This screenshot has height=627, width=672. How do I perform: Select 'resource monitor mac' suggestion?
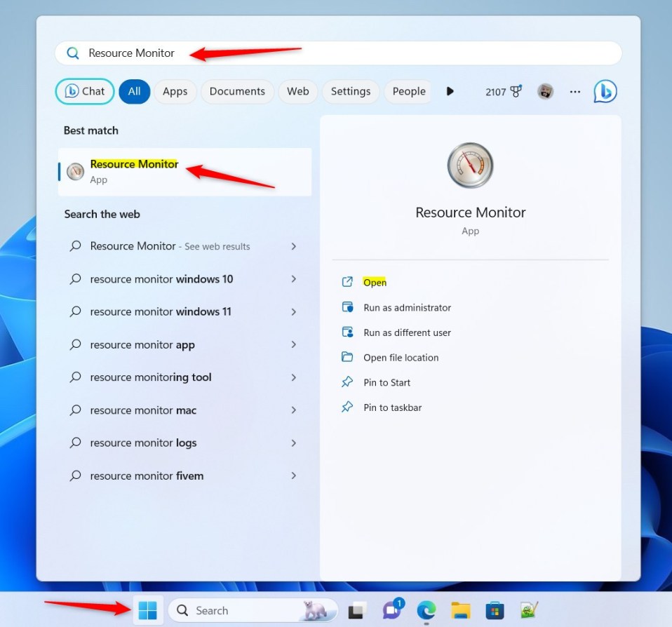pos(183,410)
